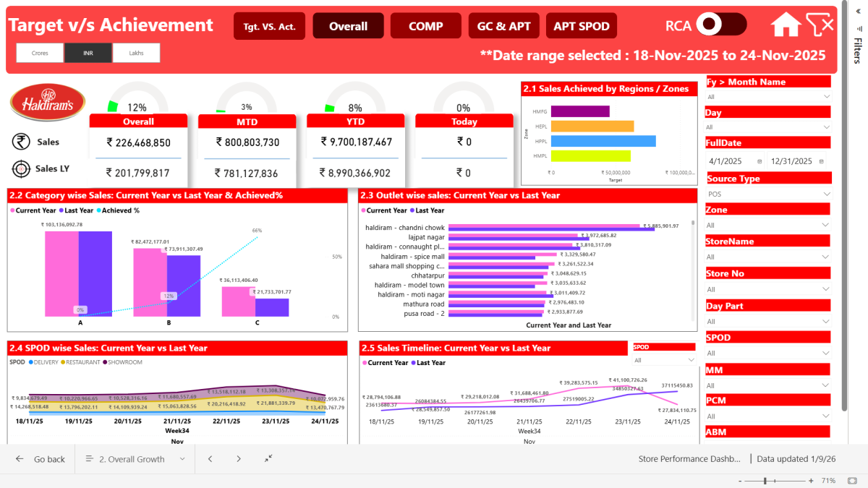Clear all filters using funnel icon
The width and height of the screenshot is (868, 488).
tap(820, 25)
